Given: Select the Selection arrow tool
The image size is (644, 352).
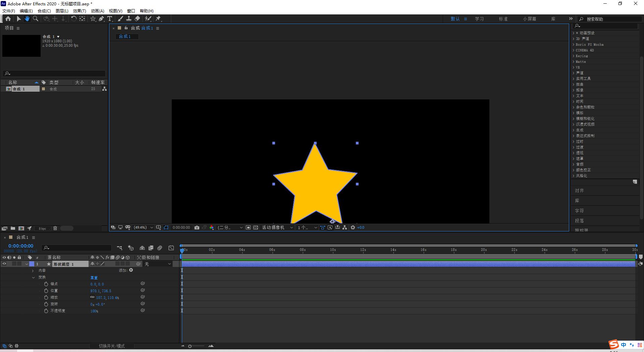Looking at the screenshot, I should click(x=19, y=19).
